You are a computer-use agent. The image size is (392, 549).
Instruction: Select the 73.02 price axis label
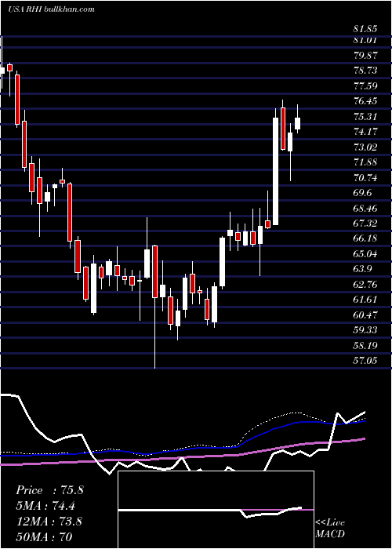365,147
